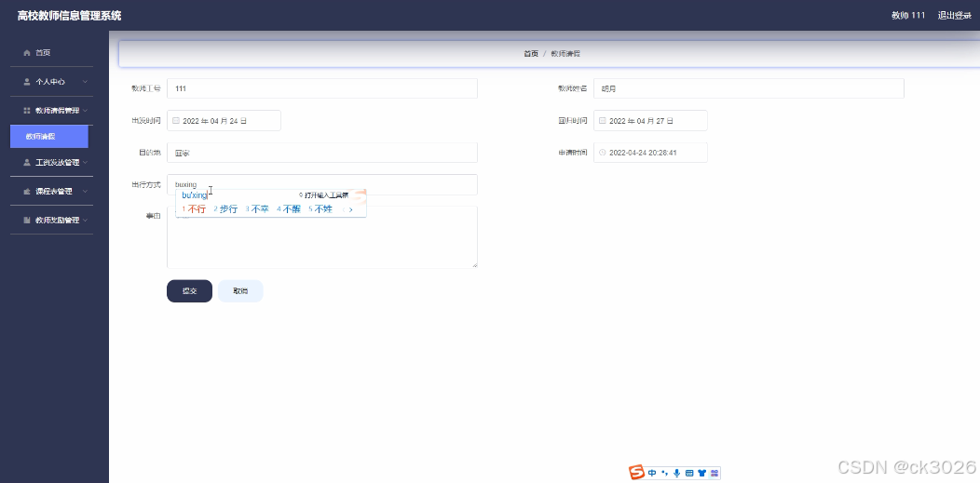Select candidate 3 in the IME popup
This screenshot has height=483, width=980.
257,209
